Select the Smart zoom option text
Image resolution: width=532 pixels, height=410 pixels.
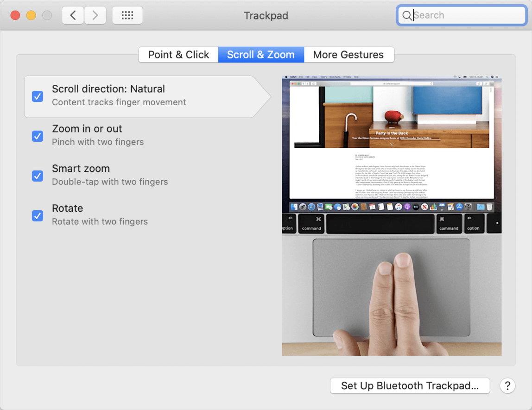(x=81, y=169)
